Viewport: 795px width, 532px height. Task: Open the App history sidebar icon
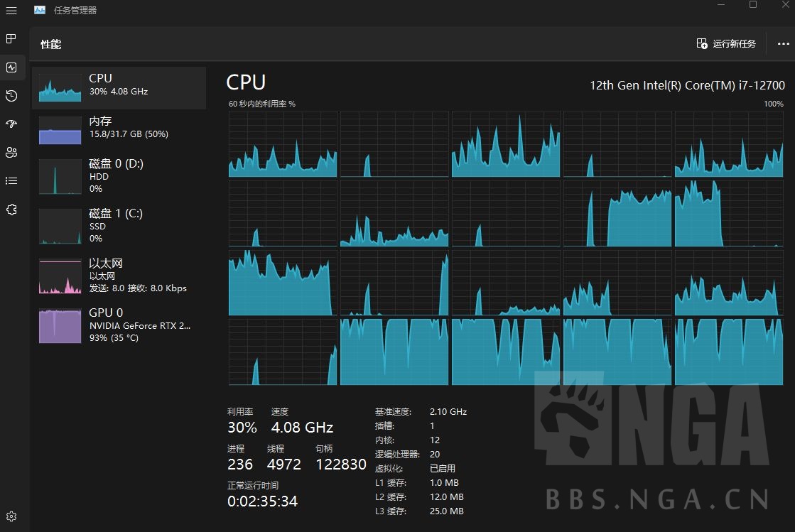tap(11, 96)
